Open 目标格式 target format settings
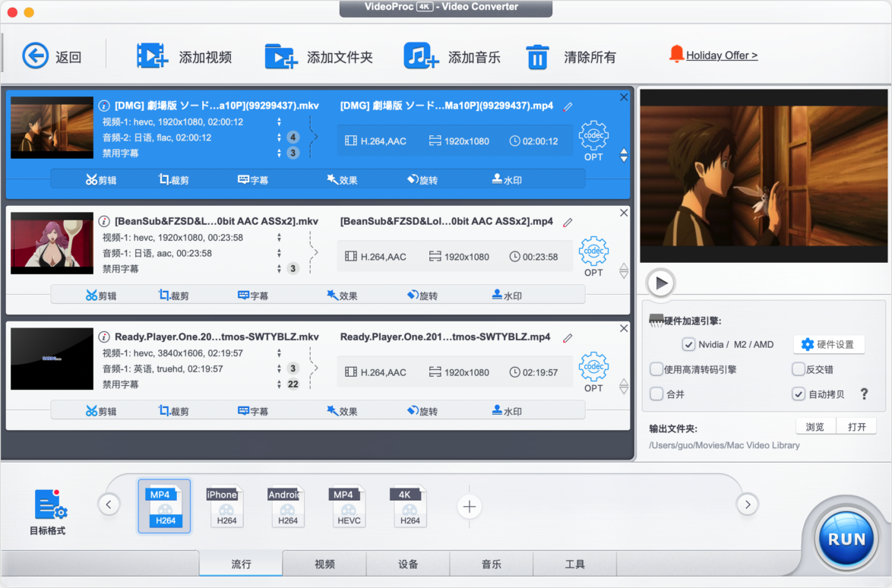The height and width of the screenshot is (588, 892). pyautogui.click(x=49, y=511)
